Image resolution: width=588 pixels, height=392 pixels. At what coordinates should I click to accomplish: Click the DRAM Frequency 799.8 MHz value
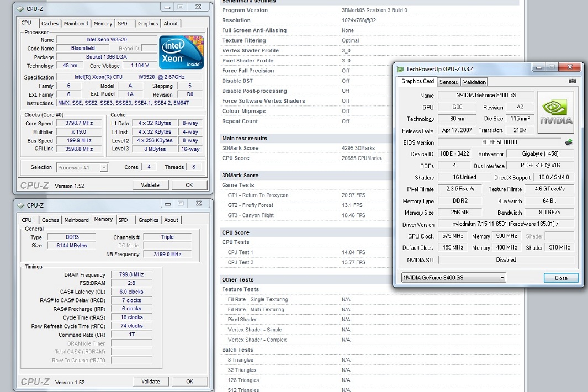(x=131, y=274)
